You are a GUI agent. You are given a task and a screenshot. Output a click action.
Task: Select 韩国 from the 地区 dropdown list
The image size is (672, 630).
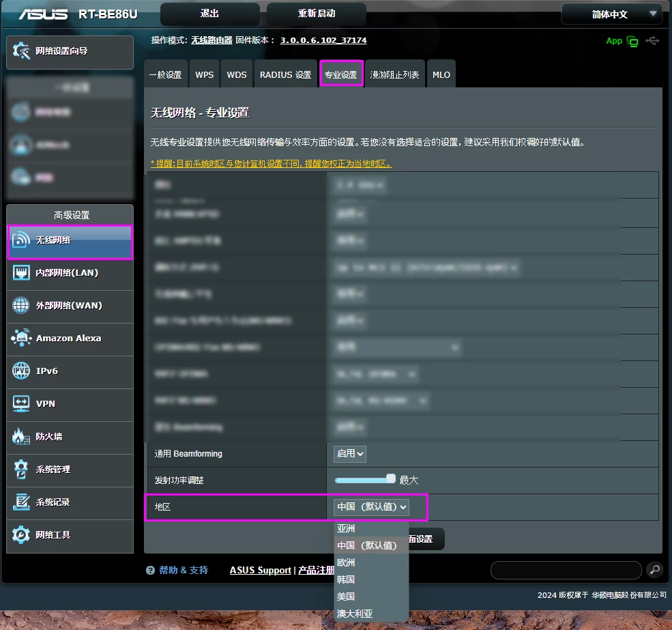click(x=345, y=579)
